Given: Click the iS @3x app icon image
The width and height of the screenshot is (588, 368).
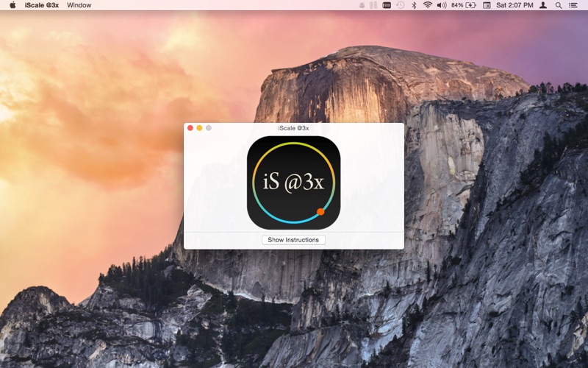Looking at the screenshot, I should coord(293,183).
